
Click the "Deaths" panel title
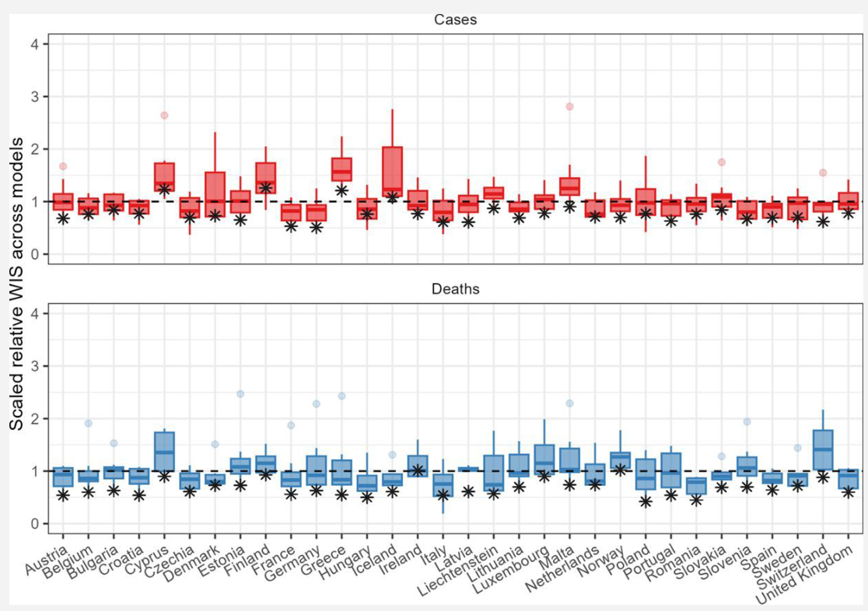click(x=455, y=289)
